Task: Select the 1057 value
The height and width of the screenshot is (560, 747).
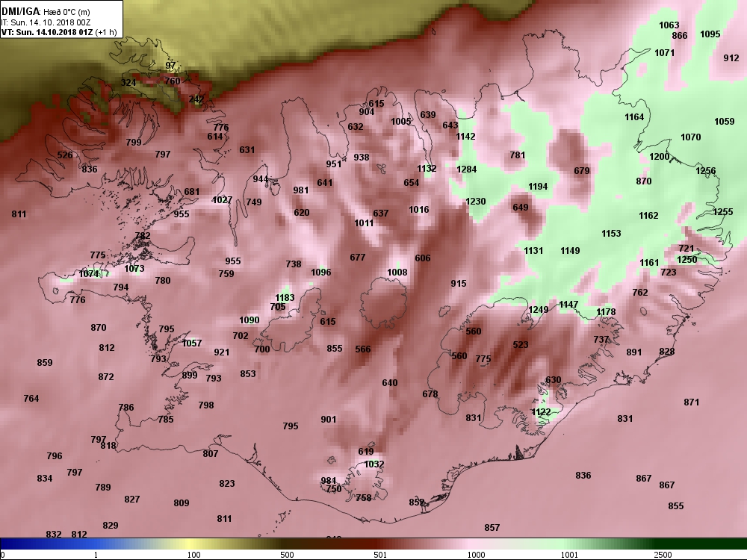Action: 192,343
